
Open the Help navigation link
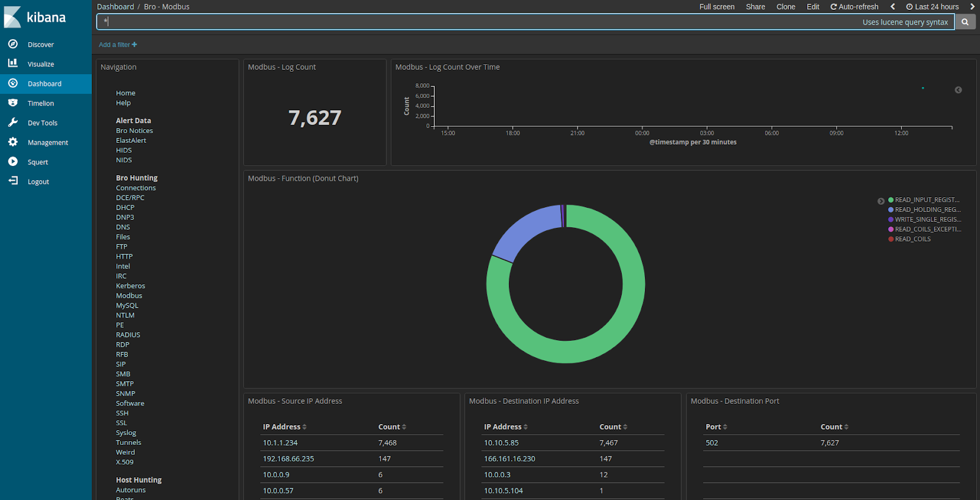click(x=123, y=103)
